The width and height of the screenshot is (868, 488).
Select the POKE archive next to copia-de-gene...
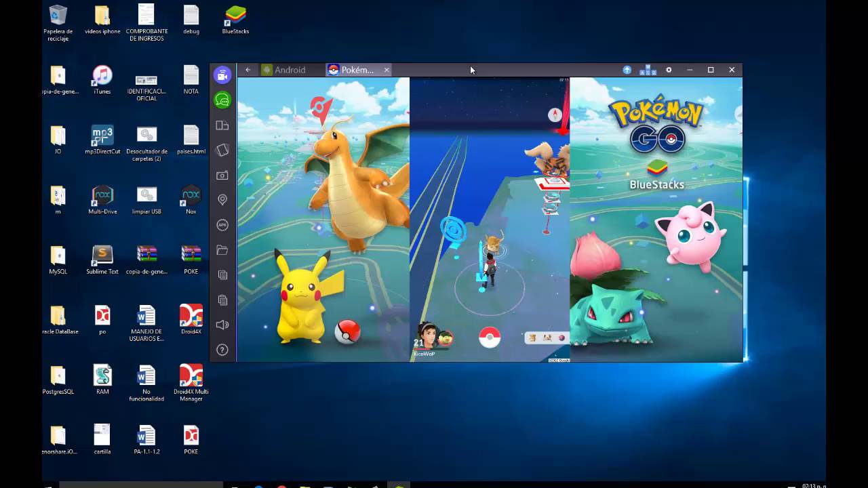(x=191, y=260)
